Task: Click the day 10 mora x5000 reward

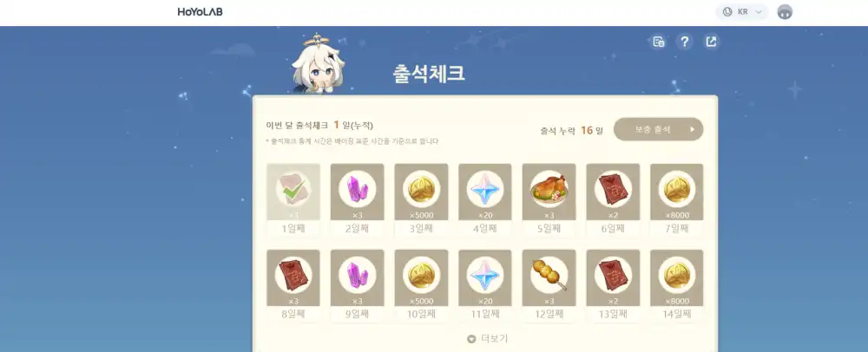Action: [x=421, y=286]
